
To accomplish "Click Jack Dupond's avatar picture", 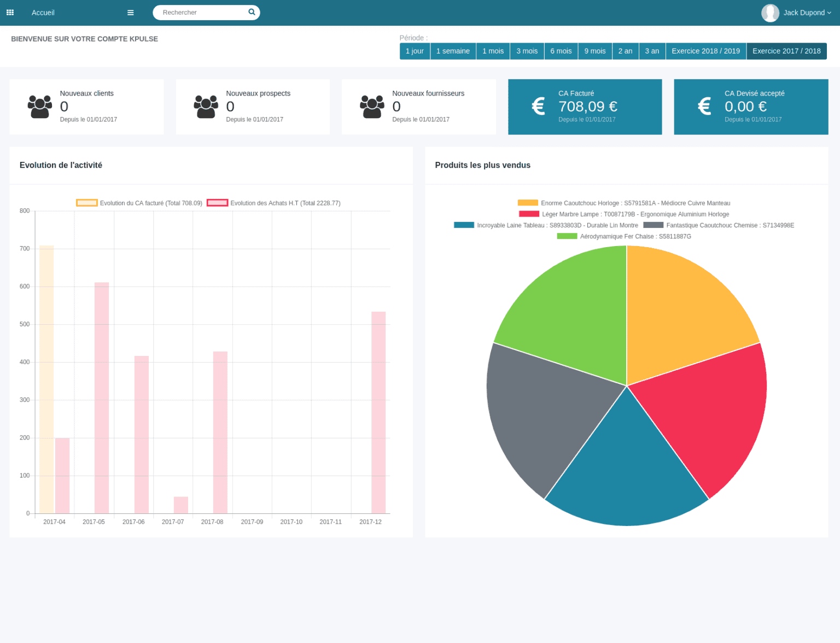I will 770,13.
